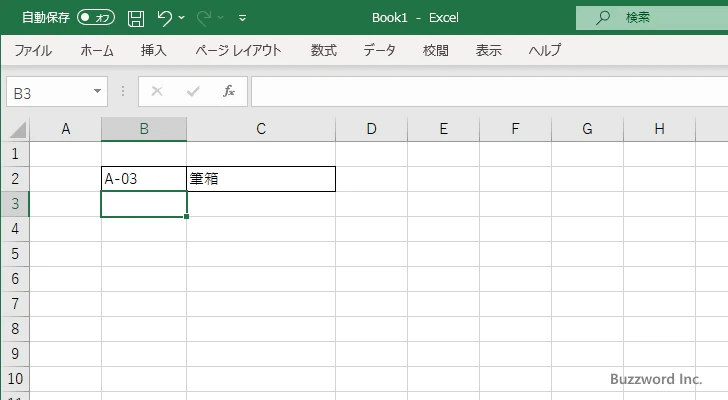This screenshot has width=728, height=400.
Task: Open the ファイル tab
Action: [33, 50]
